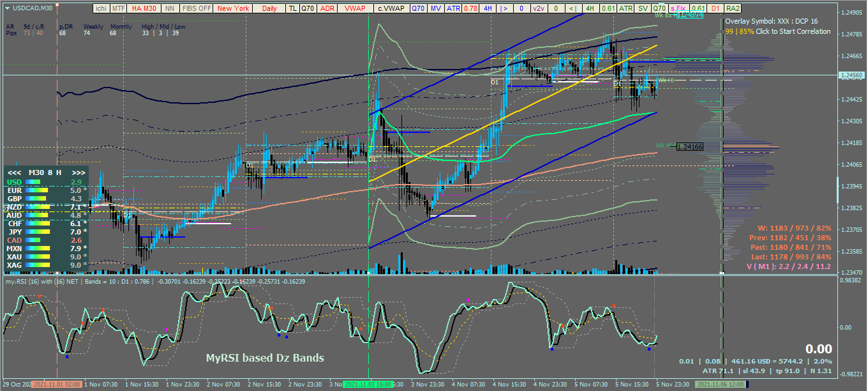868x391 pixels.
Task: Click the orange D1 button
Action: point(715,9)
